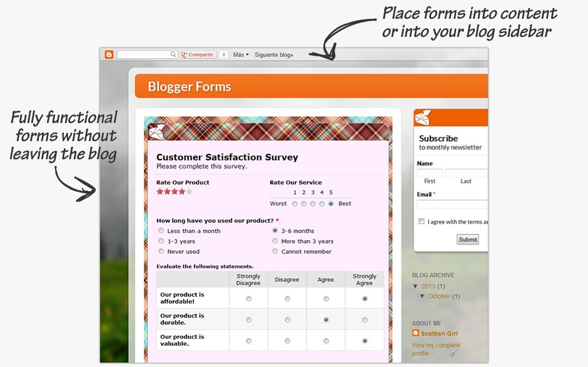Select 'Never used' option

click(161, 251)
